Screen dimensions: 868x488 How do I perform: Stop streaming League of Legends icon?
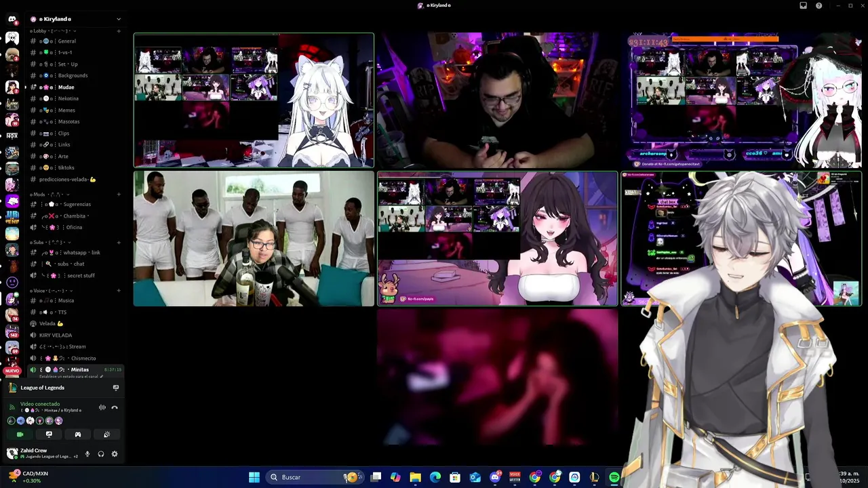click(116, 388)
